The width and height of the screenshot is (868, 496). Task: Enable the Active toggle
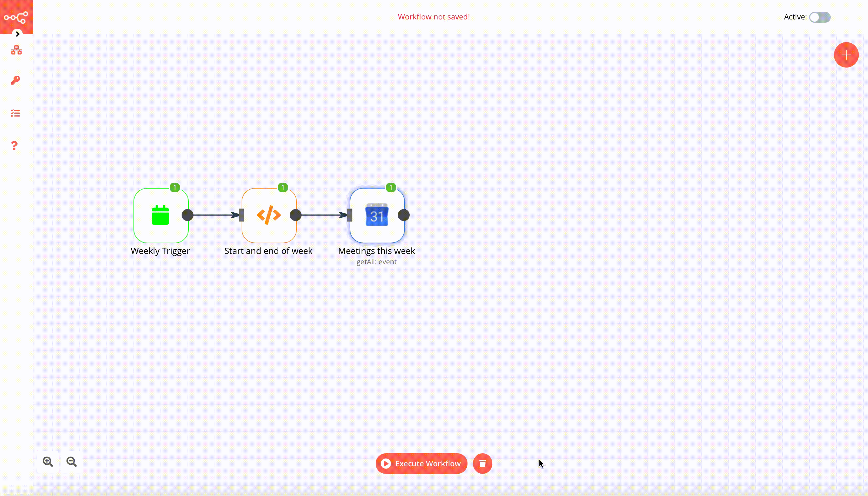point(820,17)
